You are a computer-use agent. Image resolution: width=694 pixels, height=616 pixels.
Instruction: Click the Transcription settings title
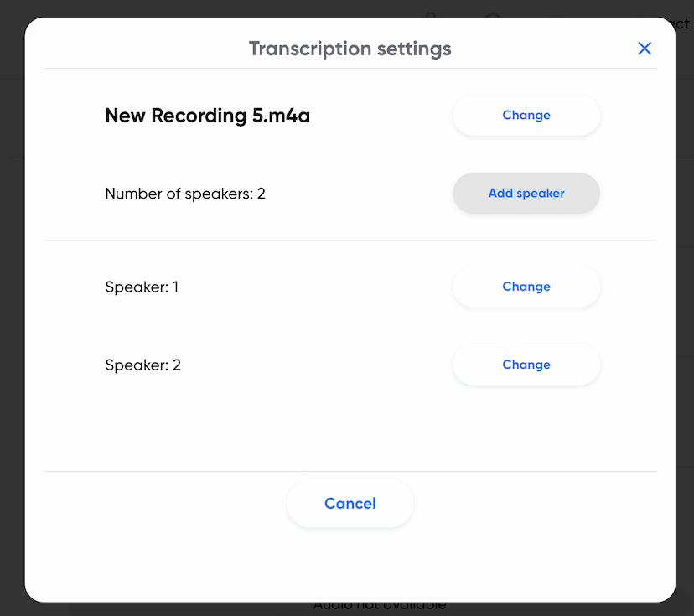[x=350, y=48]
